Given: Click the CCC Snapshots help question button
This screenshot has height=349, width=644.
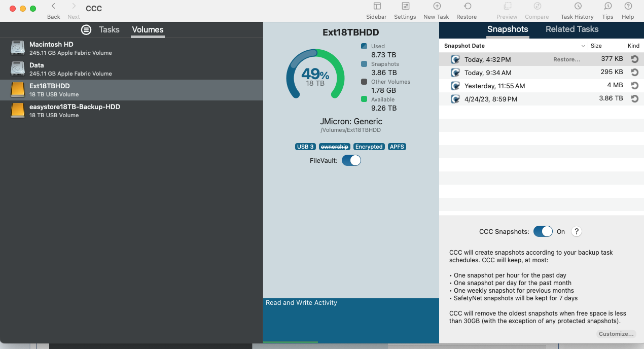Looking at the screenshot, I should click(x=576, y=231).
